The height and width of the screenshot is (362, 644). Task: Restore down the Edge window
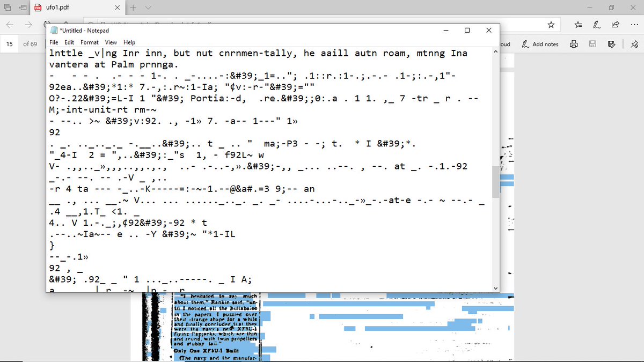[x=612, y=8]
